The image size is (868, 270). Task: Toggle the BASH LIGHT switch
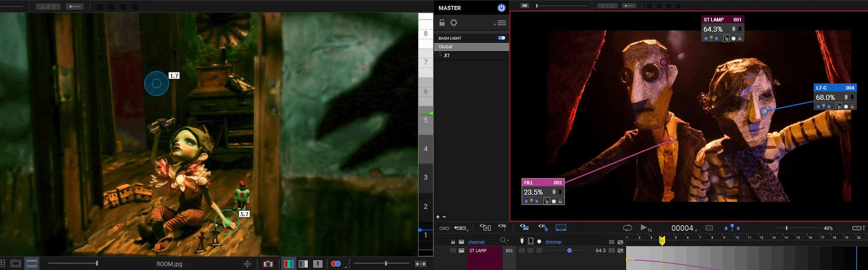(501, 38)
